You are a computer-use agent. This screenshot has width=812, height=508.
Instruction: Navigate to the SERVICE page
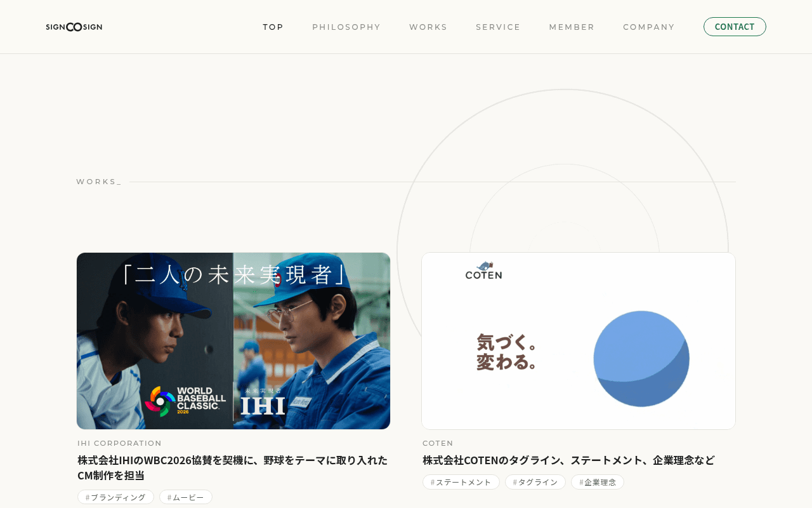click(498, 27)
